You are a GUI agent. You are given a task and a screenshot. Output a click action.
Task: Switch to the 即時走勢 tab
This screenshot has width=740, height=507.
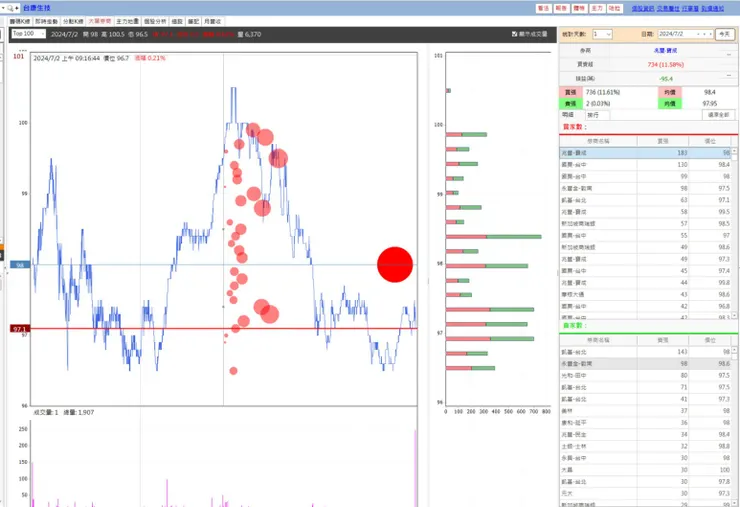(46, 21)
